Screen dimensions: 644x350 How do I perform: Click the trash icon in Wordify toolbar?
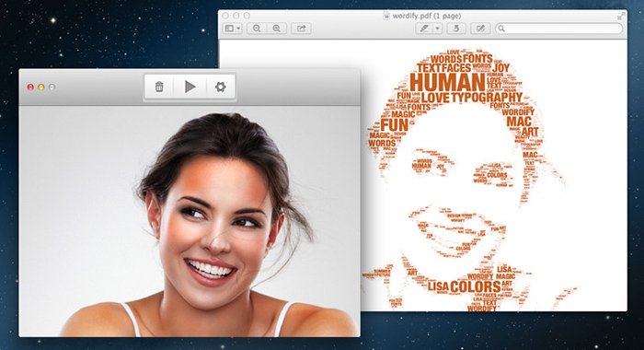pyautogui.click(x=159, y=87)
